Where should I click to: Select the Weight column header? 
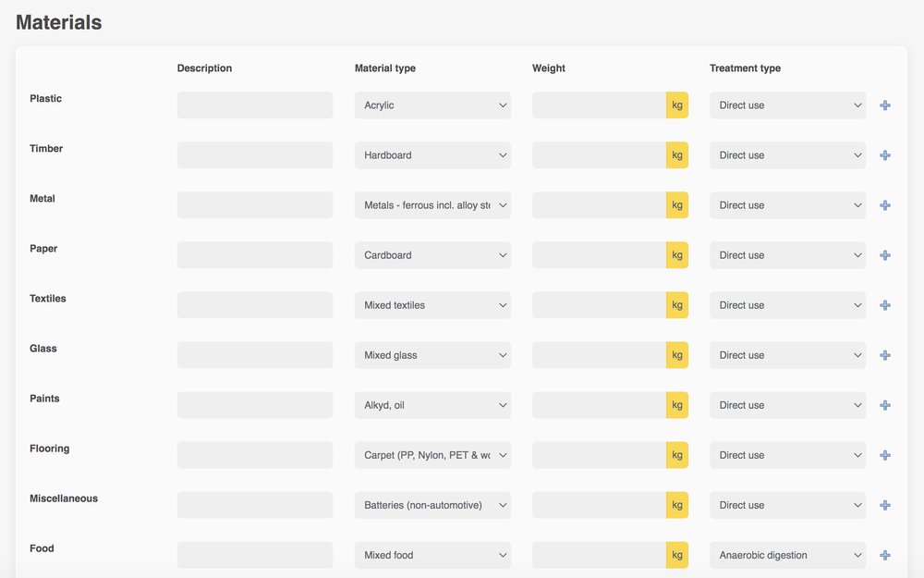(x=549, y=68)
